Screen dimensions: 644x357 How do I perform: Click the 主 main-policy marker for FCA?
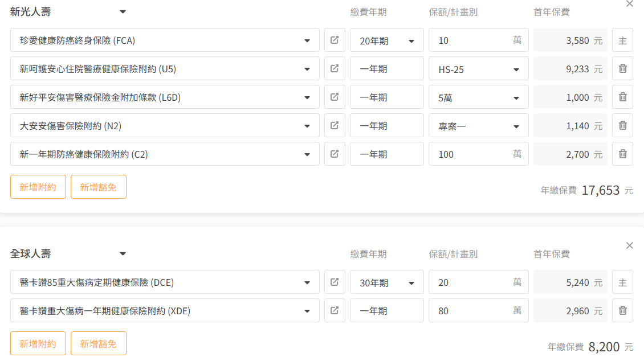[623, 40]
